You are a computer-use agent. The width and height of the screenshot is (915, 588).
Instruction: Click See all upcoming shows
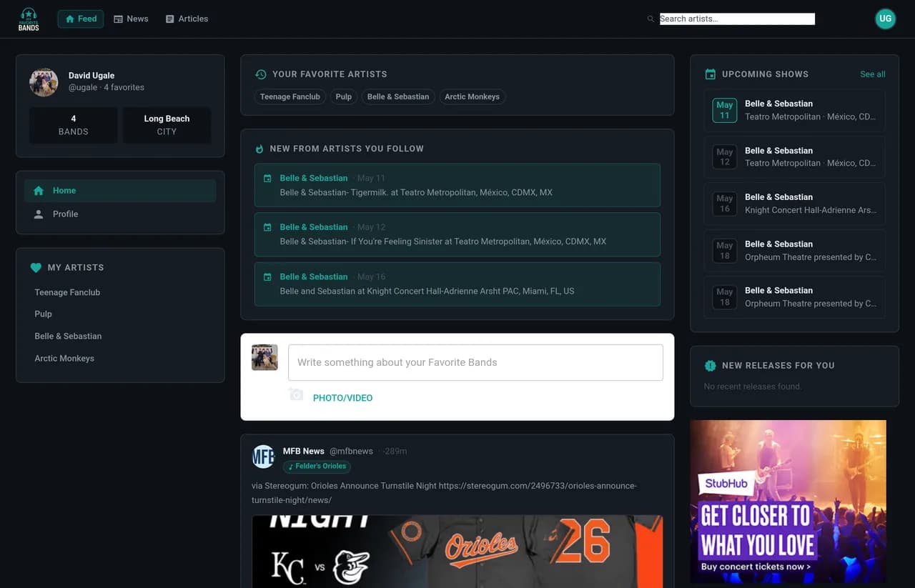[873, 74]
